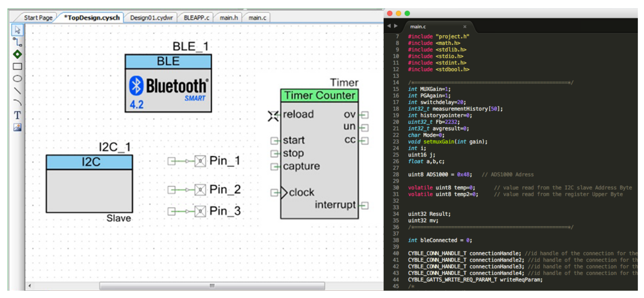Close the main.c editor tab
The image size is (644, 298).
pyautogui.click(x=465, y=26)
